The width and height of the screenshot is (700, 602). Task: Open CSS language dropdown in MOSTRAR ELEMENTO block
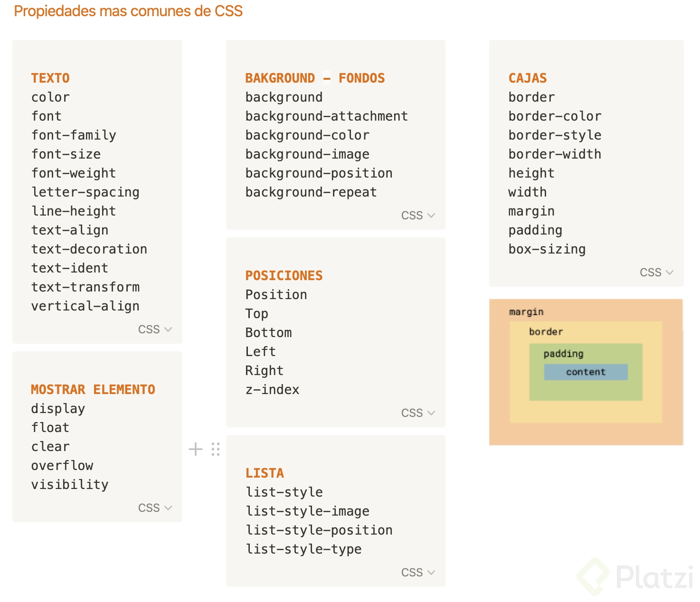click(155, 508)
